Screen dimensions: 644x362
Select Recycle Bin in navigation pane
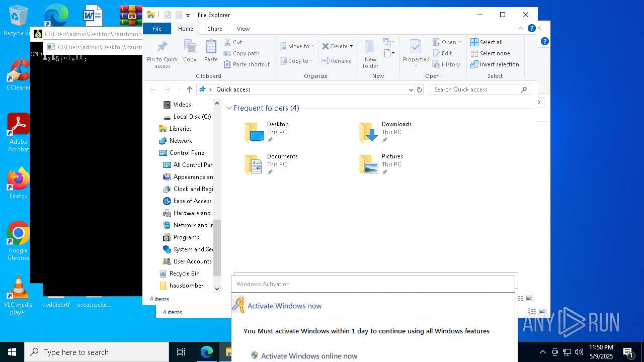coord(184,274)
